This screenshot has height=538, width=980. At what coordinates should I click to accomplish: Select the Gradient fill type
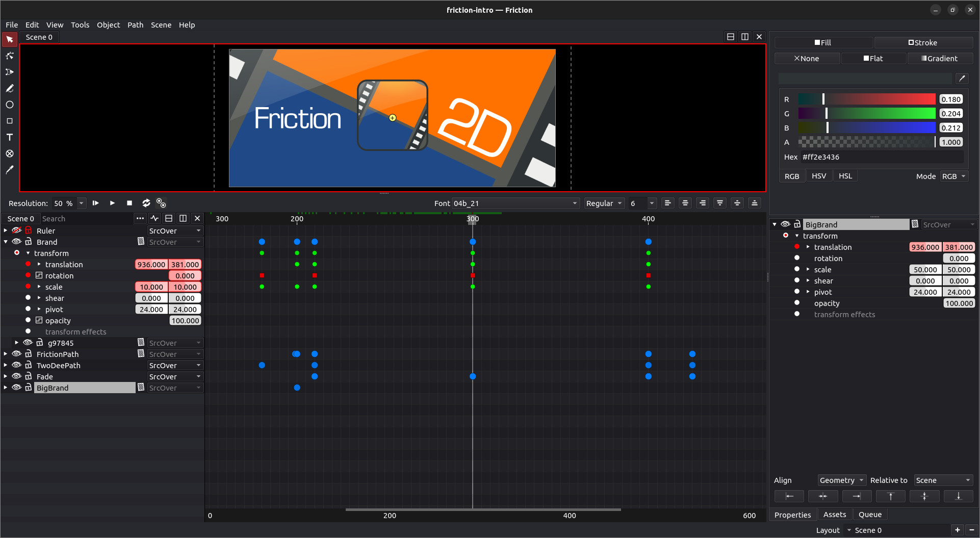point(940,58)
